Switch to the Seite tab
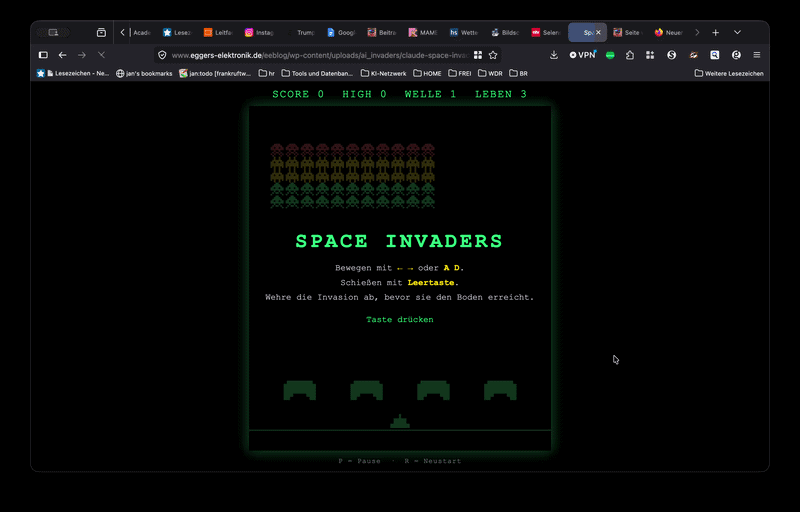Image resolution: width=800 pixels, height=512 pixels. click(x=628, y=33)
